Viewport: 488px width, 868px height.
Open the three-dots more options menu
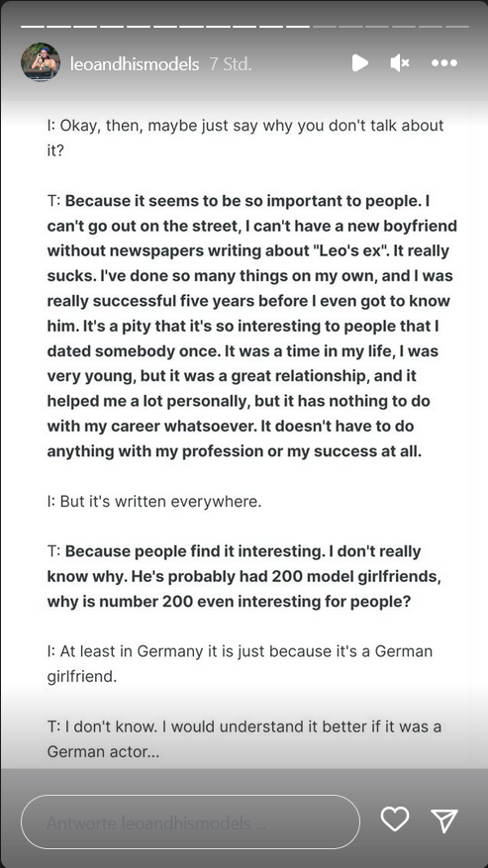(x=444, y=63)
